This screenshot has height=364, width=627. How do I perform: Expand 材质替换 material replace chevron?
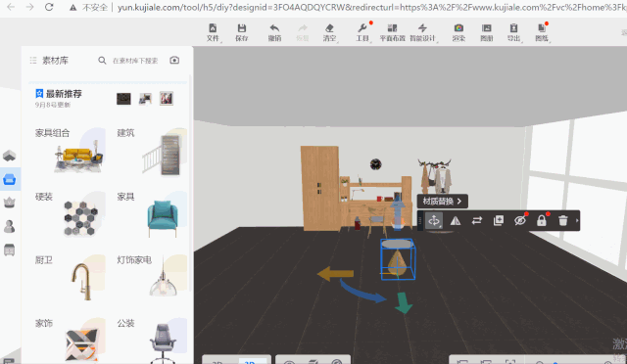pyautogui.click(x=459, y=202)
